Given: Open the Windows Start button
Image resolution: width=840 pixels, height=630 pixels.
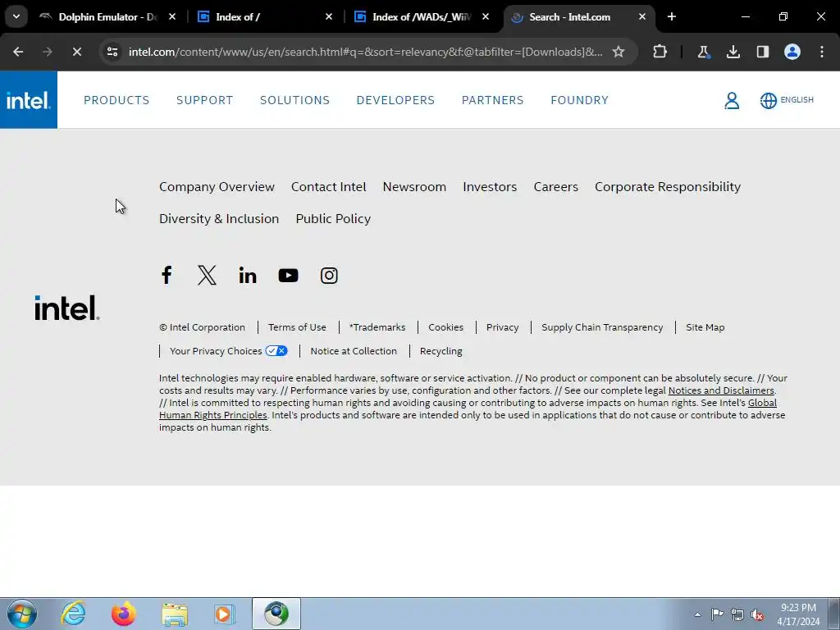Looking at the screenshot, I should (22, 614).
